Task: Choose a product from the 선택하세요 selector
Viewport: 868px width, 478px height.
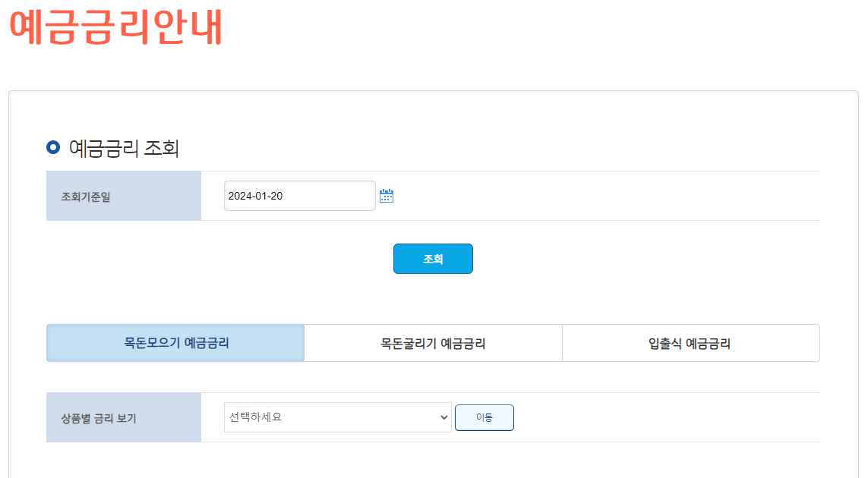Action: coord(338,417)
